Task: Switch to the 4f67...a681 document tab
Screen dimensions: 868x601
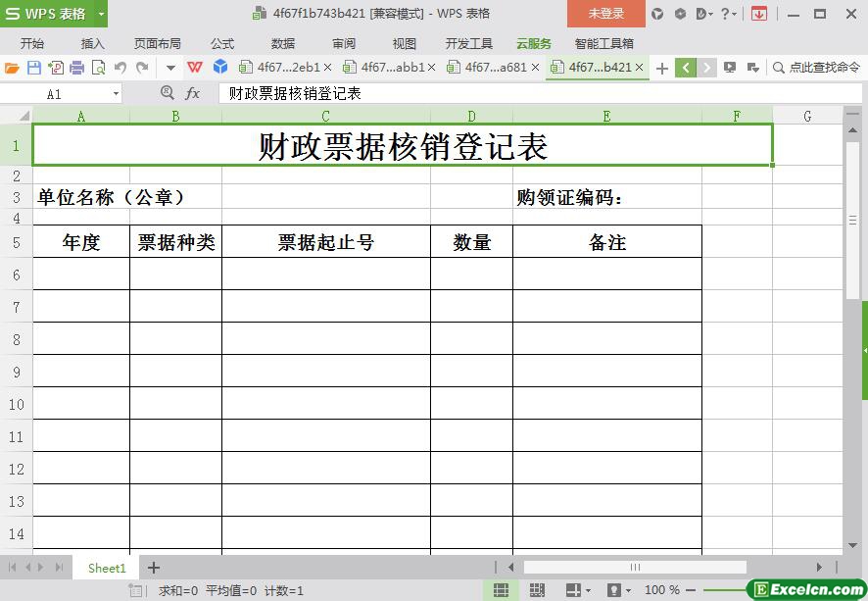Action: tap(495, 68)
